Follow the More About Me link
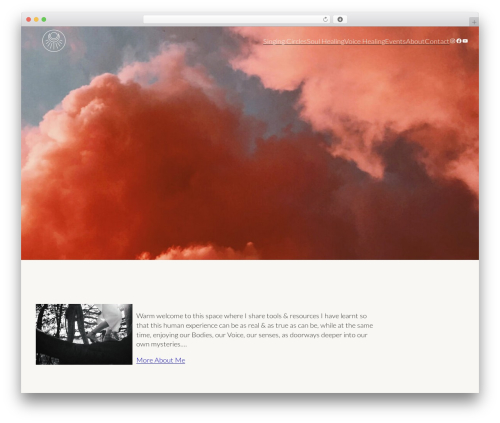500x423 pixels. pyautogui.click(x=161, y=360)
